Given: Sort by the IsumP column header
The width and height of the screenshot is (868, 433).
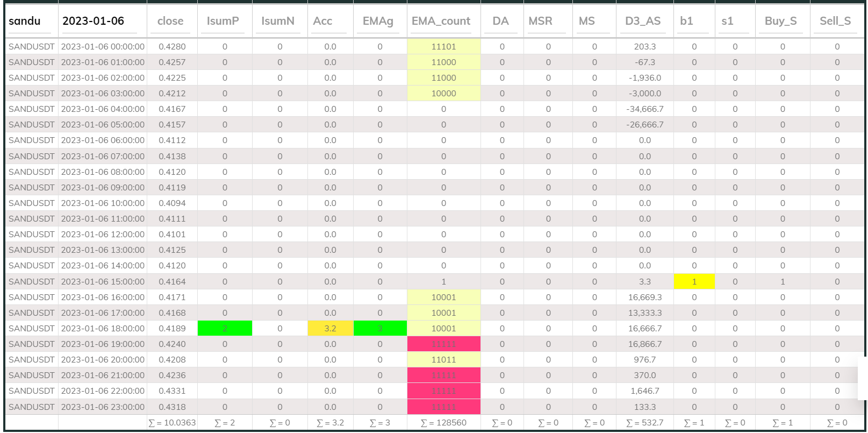Looking at the screenshot, I should click(223, 21).
